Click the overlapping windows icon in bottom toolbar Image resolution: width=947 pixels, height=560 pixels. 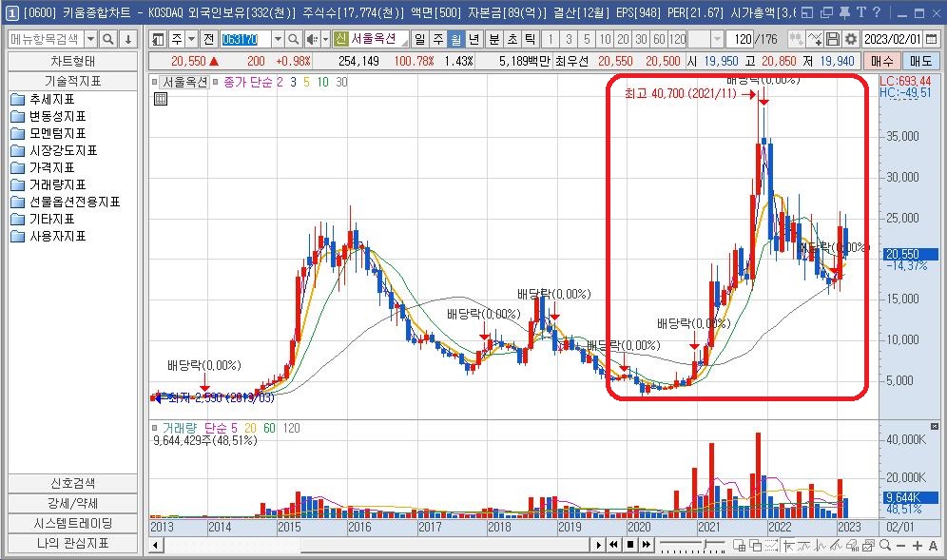[755, 545]
